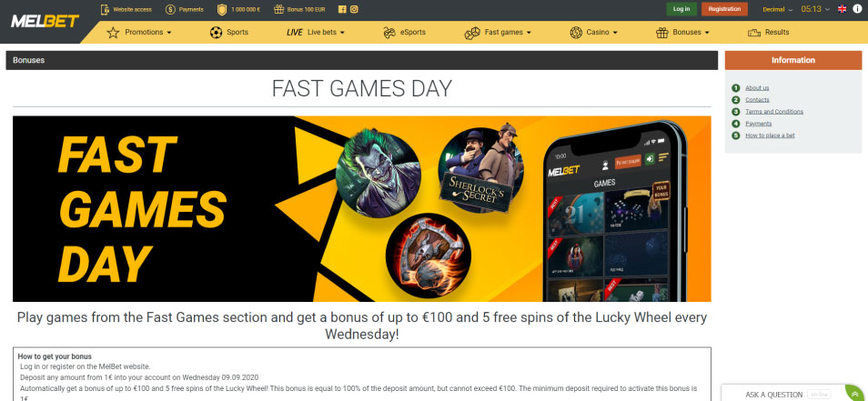868x401 pixels.
Task: Click the MELBET logo
Action: coord(45,22)
